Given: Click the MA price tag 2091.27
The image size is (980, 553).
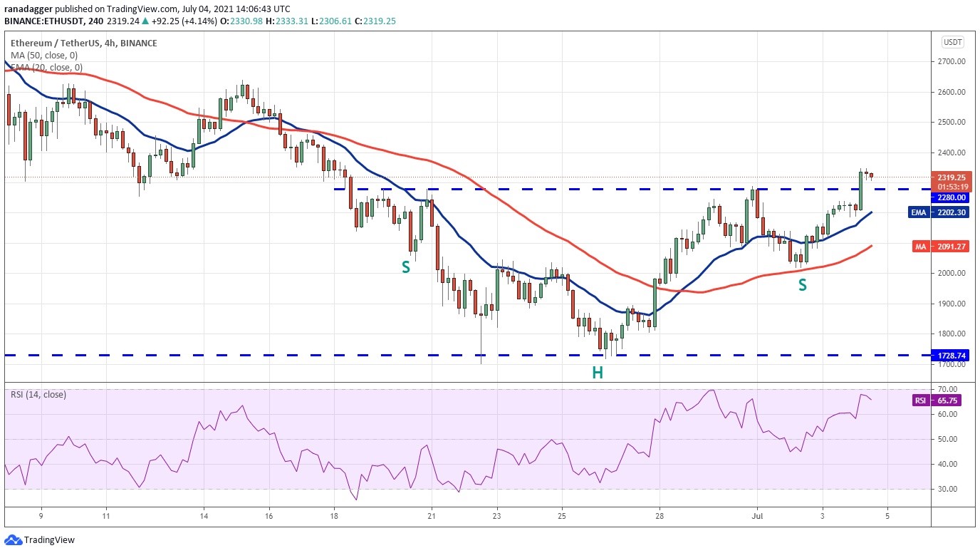Looking at the screenshot, I should pyautogui.click(x=940, y=247).
